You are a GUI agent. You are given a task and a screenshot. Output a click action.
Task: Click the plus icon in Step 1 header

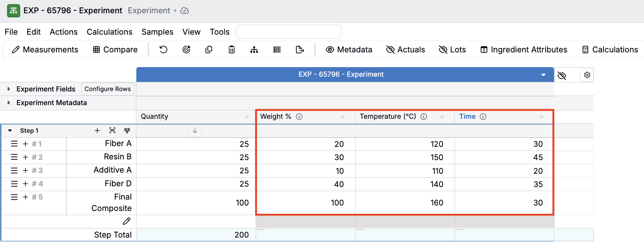pyautogui.click(x=97, y=131)
